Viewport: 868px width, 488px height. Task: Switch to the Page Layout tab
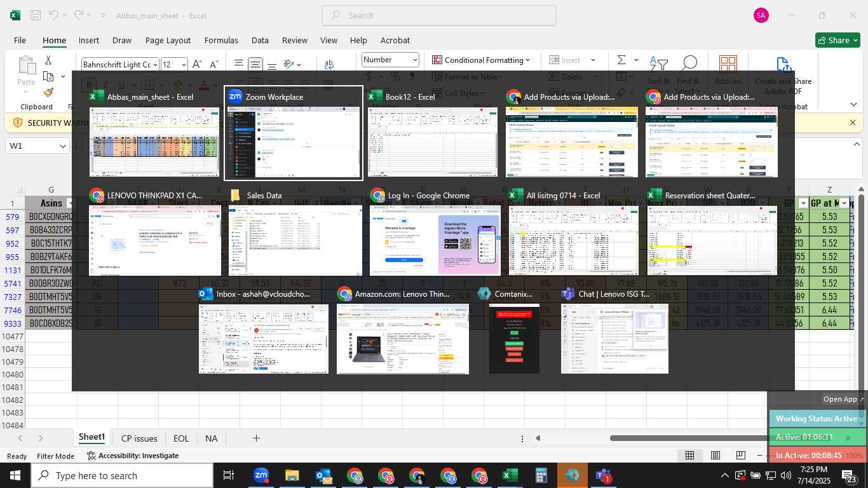point(168,40)
